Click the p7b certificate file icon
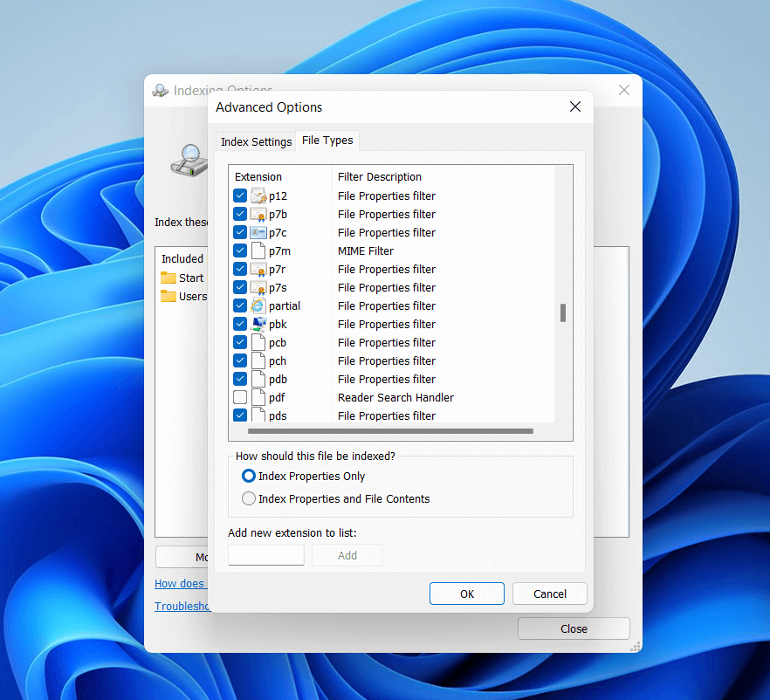The height and width of the screenshot is (700, 770). [x=259, y=214]
